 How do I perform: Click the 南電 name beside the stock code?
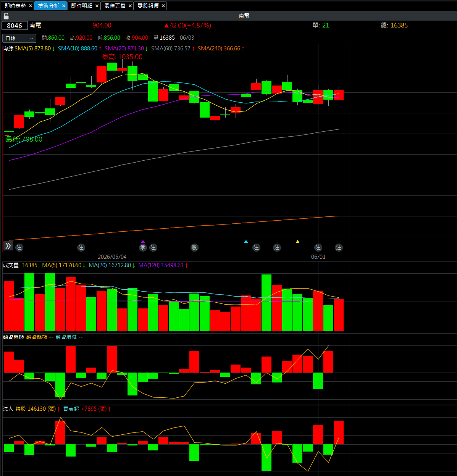[x=35, y=26]
